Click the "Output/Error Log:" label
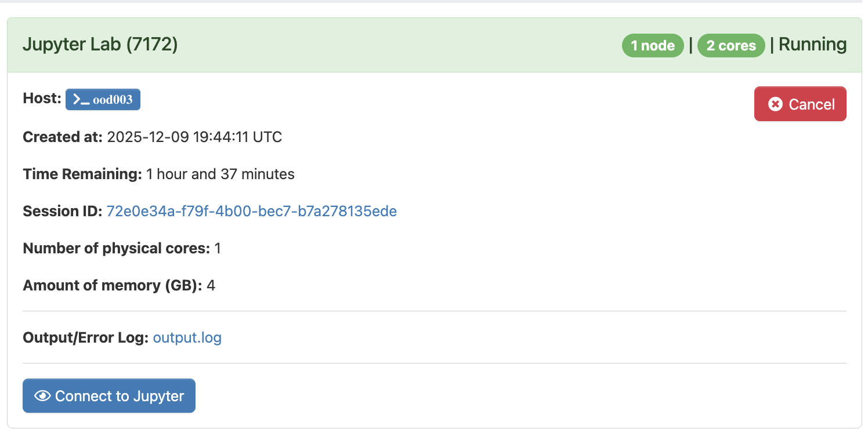 (86, 337)
